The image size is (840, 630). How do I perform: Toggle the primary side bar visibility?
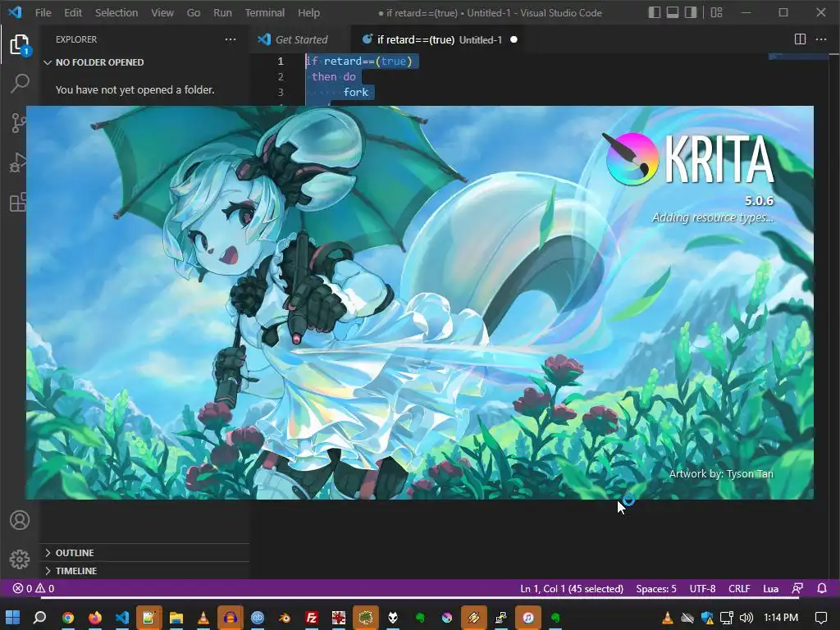click(x=654, y=12)
